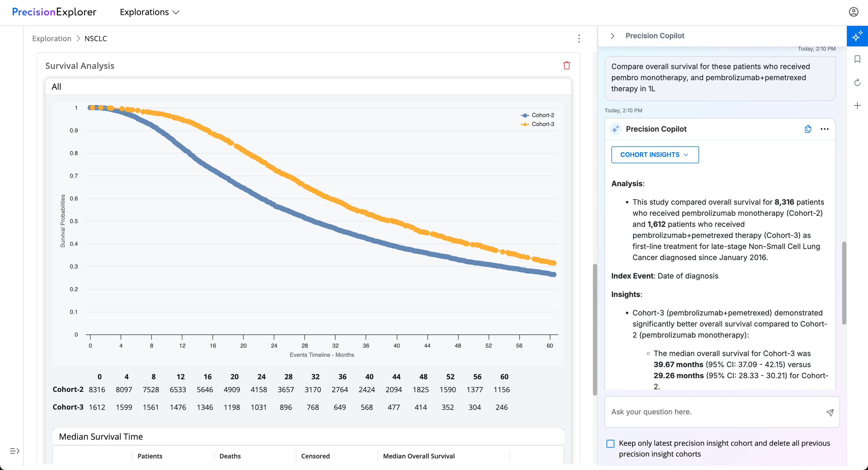Select the All tab in Survival Analysis
Viewport: 868px width, 470px height.
(56, 87)
